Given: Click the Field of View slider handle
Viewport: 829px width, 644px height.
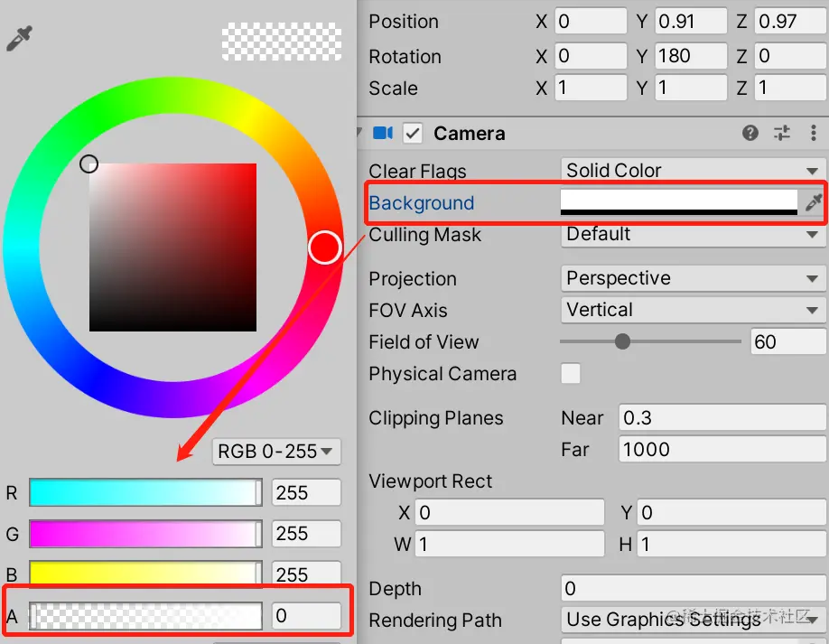Looking at the screenshot, I should [622, 341].
